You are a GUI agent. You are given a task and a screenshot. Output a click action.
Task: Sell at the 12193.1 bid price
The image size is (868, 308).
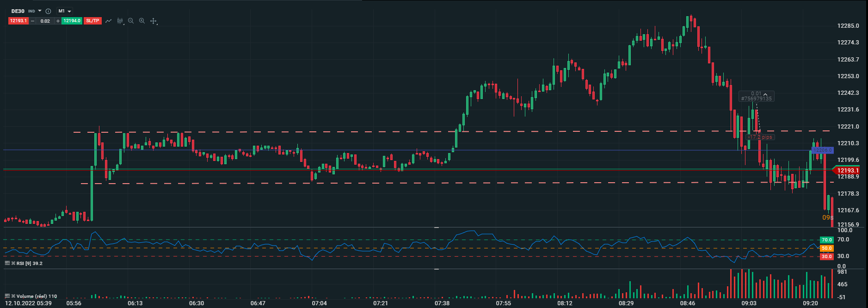click(x=18, y=21)
